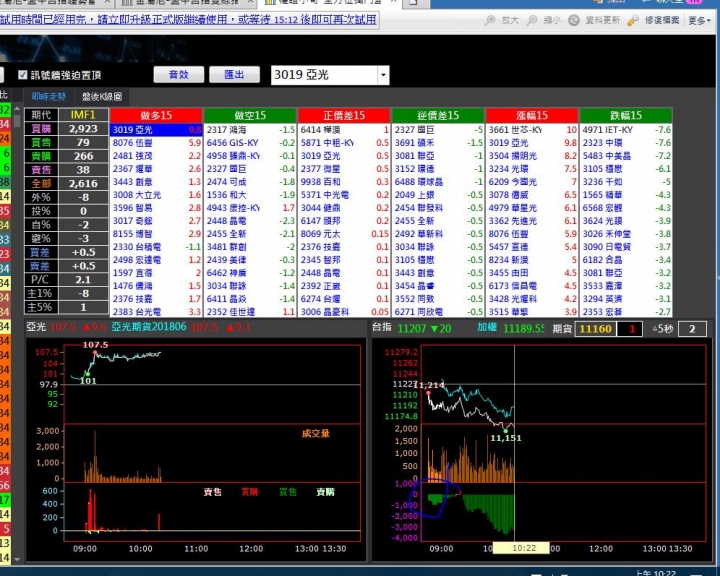Click the 縮小 zoom-out magnifier icon

(x=532, y=20)
